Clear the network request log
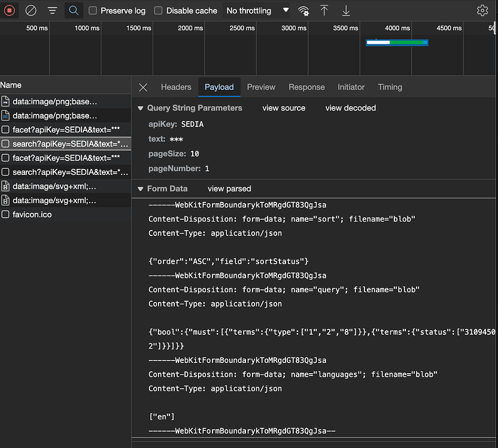This screenshot has height=448, width=498. click(x=31, y=10)
